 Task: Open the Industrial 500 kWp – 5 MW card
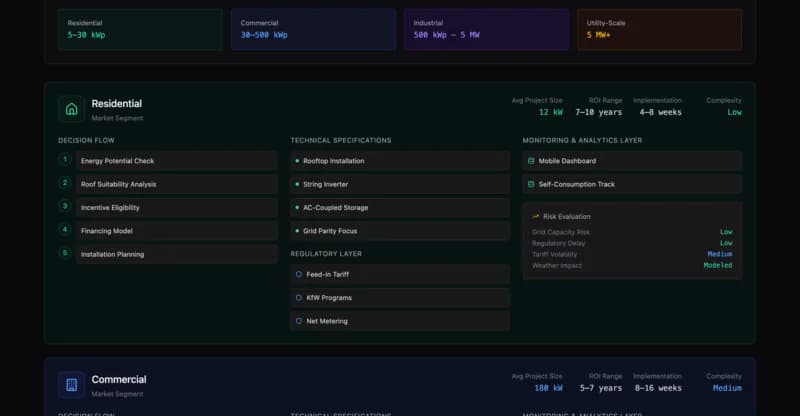(x=486, y=29)
